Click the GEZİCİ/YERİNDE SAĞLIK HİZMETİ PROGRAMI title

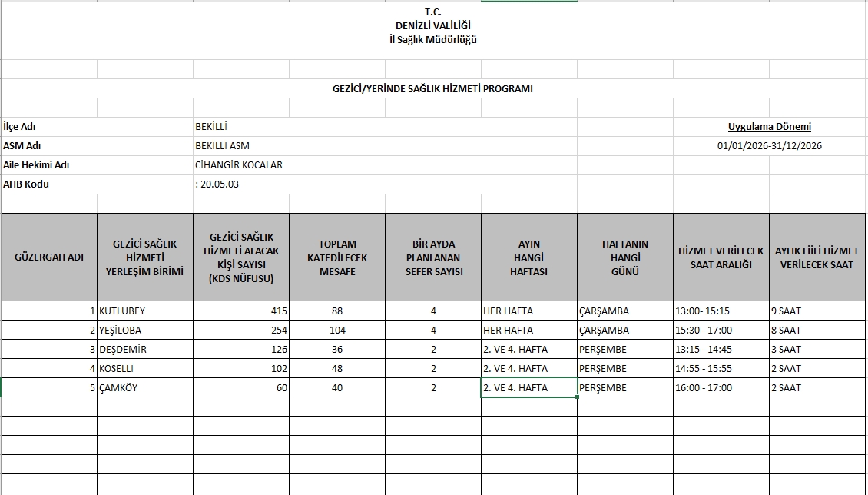coord(432,88)
